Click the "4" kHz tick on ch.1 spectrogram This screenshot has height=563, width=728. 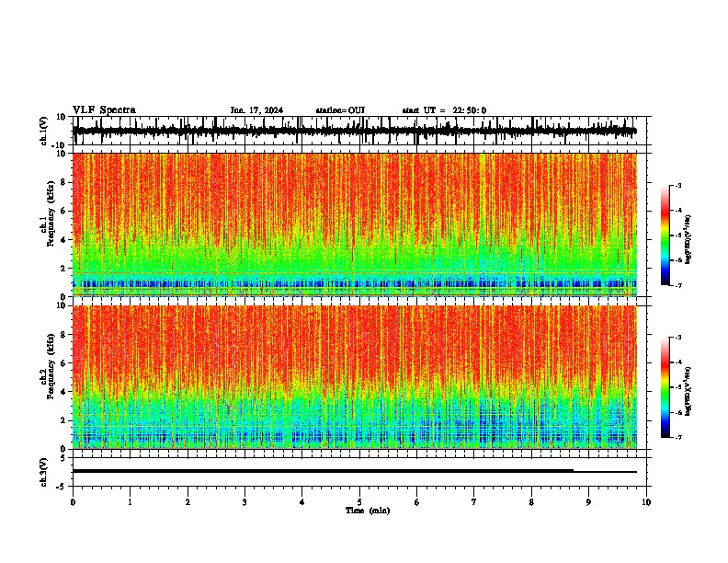pyautogui.click(x=63, y=240)
